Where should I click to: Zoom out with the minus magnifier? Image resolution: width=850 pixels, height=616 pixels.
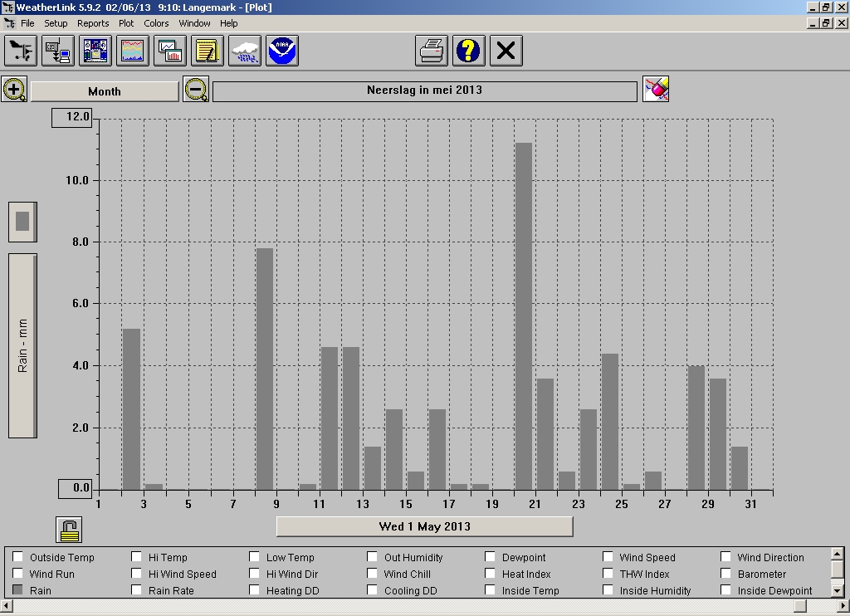pos(196,90)
